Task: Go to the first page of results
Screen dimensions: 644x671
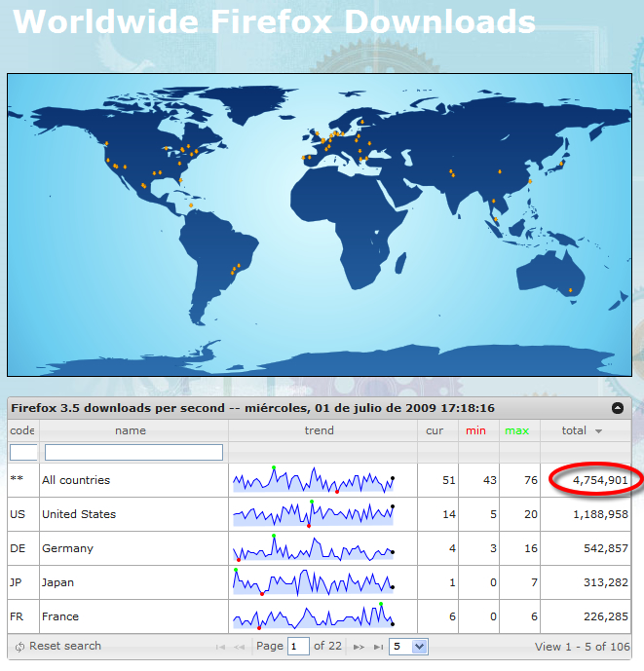Action: coord(220,647)
